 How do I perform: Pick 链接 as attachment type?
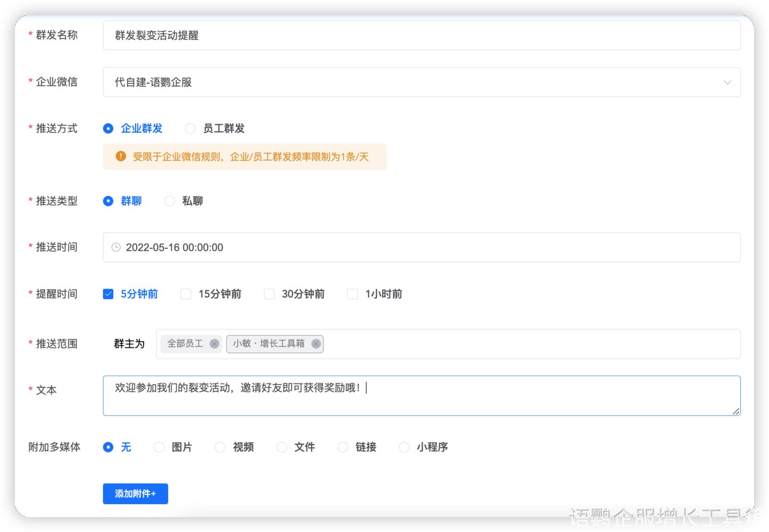[343, 447]
